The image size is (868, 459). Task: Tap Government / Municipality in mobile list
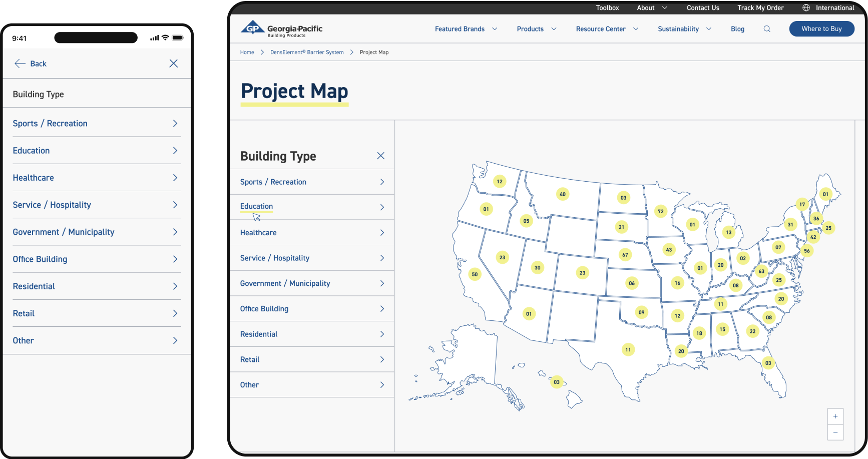point(97,232)
